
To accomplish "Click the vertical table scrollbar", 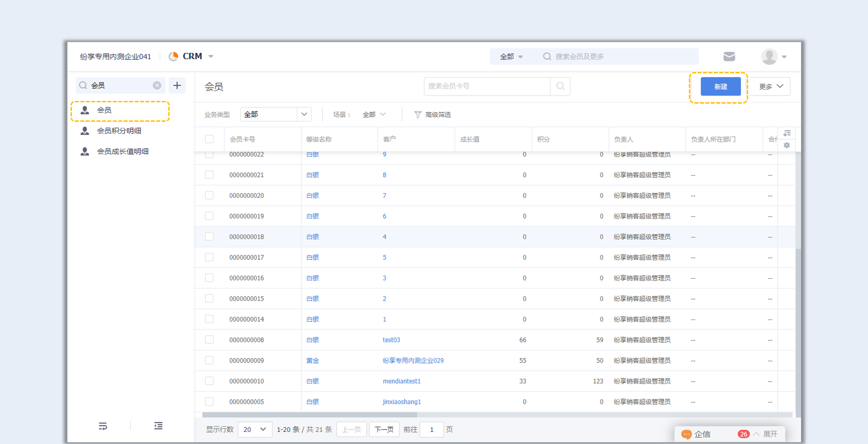I will point(798,333).
